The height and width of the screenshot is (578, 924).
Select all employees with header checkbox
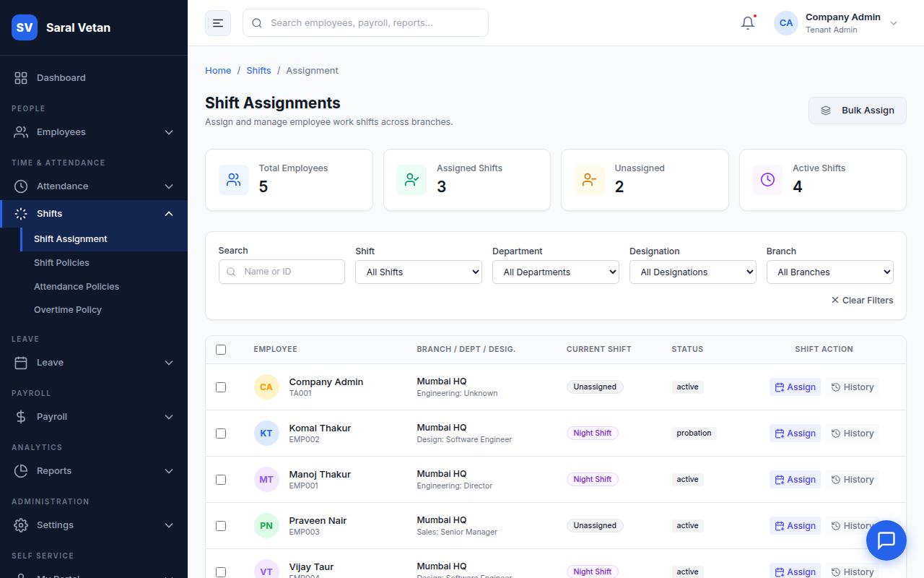(x=221, y=350)
